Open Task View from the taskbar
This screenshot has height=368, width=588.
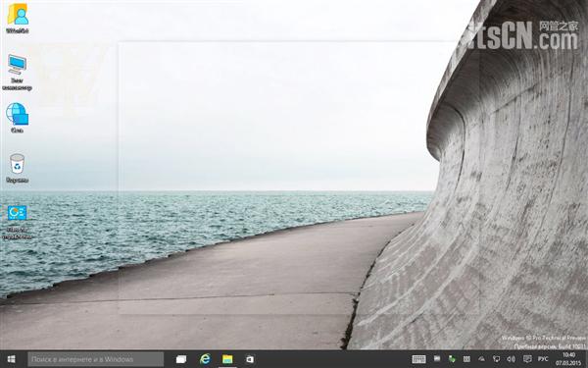(x=181, y=359)
